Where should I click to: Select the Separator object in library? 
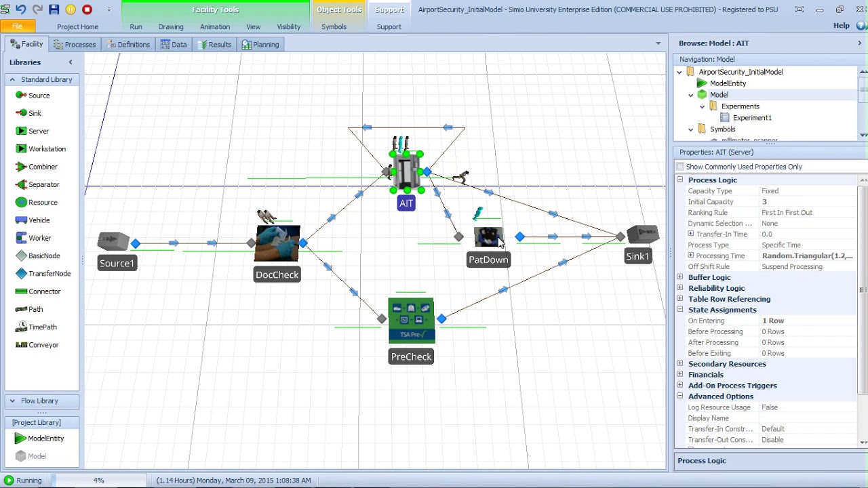tap(37, 184)
